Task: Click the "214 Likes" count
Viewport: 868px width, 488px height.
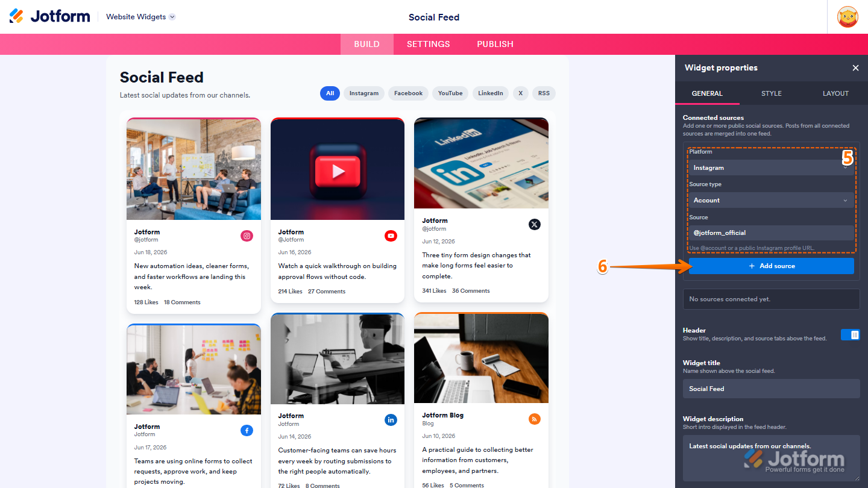Action: pyautogui.click(x=291, y=292)
